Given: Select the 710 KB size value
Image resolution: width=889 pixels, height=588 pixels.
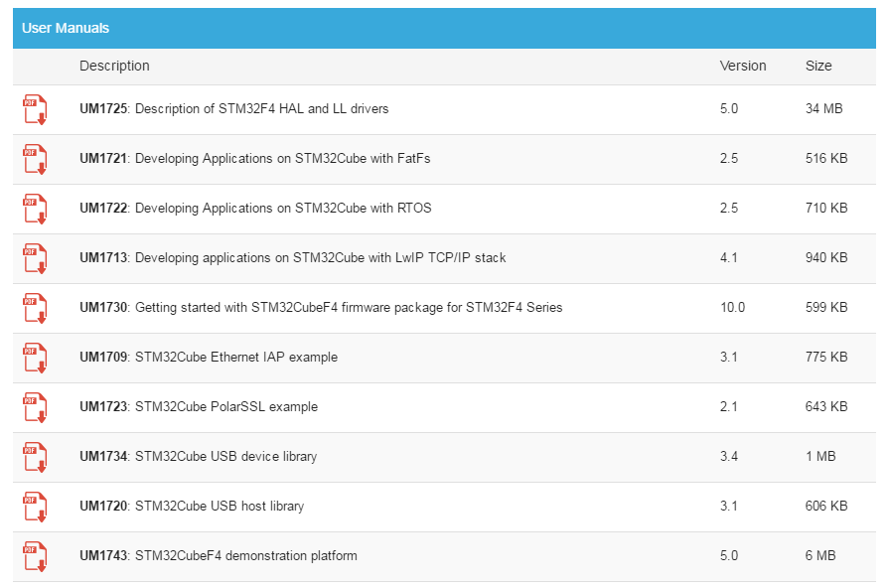Looking at the screenshot, I should (x=826, y=209).
